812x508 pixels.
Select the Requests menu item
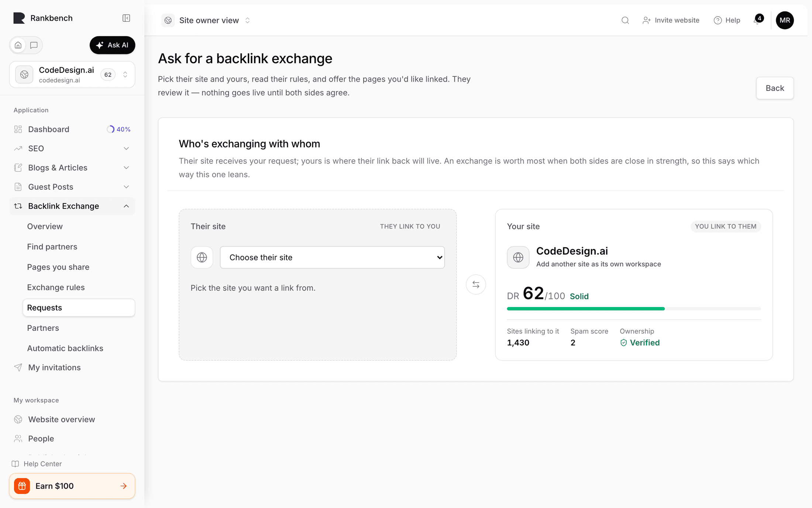coord(79,308)
